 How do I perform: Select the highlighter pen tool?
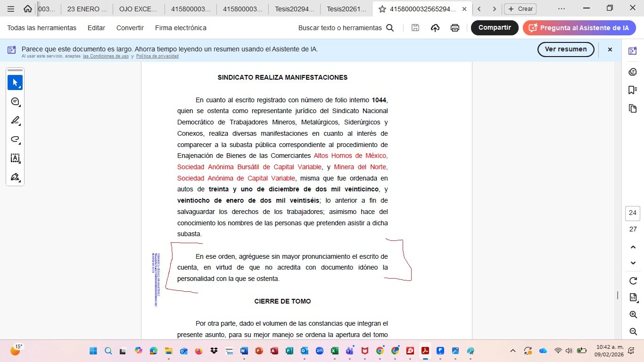click(x=15, y=120)
